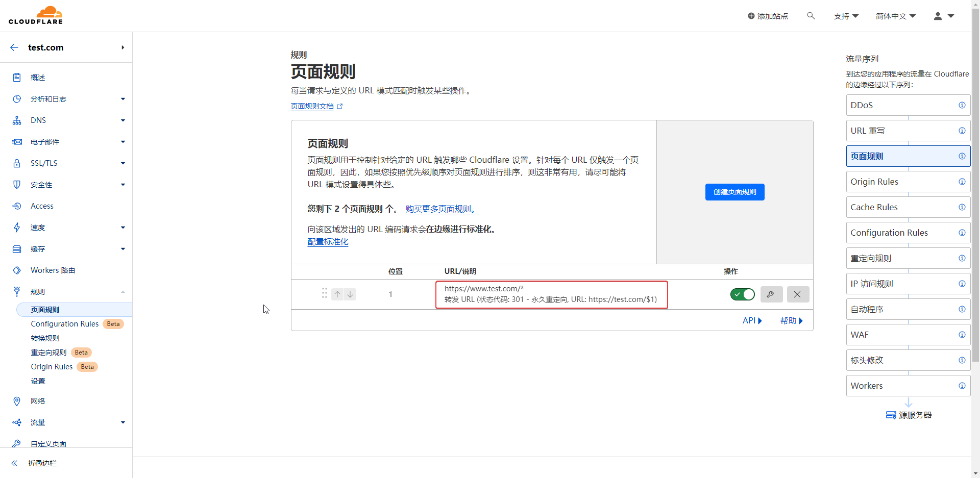The image size is (980, 478).
Task: Click the external link icon after 页面规则文档
Action: (x=340, y=107)
